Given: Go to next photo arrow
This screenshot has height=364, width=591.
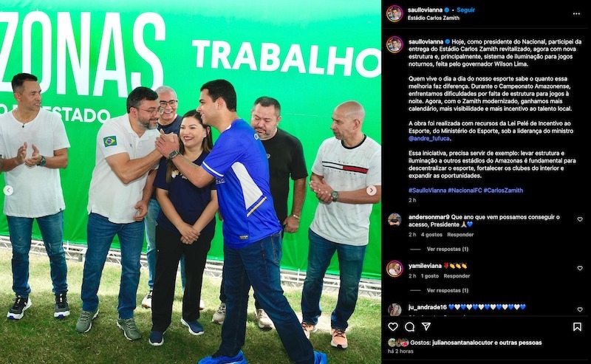Looking at the screenshot, I should [372, 190].
